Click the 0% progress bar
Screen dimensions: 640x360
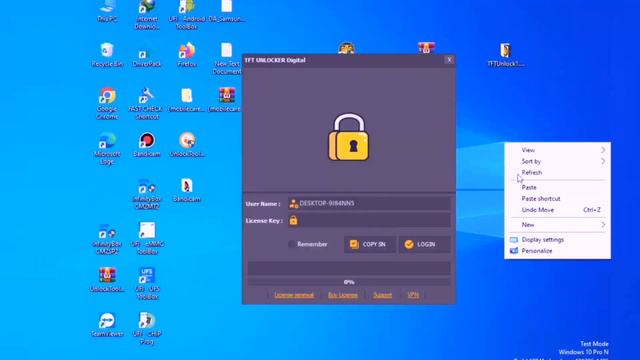pyautogui.click(x=349, y=282)
